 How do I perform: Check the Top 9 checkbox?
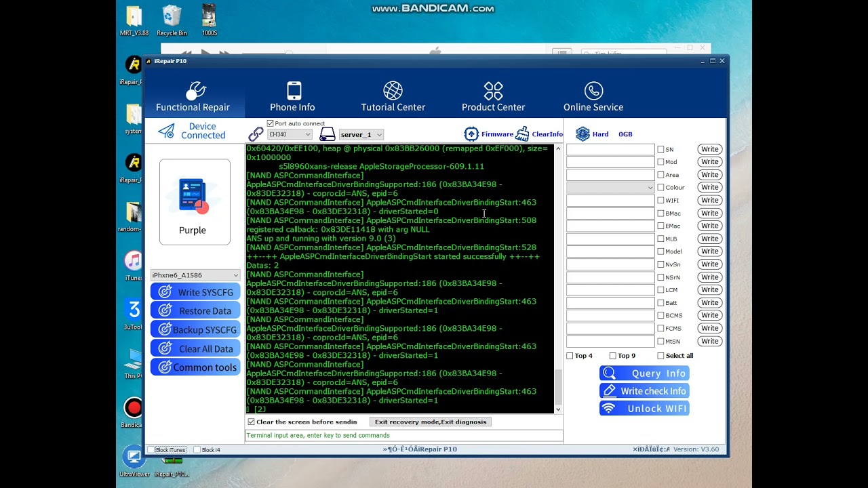coord(613,356)
